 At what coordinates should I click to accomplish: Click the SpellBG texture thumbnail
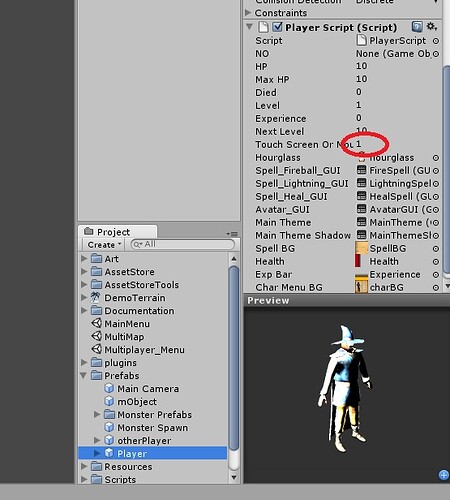tap(362, 248)
